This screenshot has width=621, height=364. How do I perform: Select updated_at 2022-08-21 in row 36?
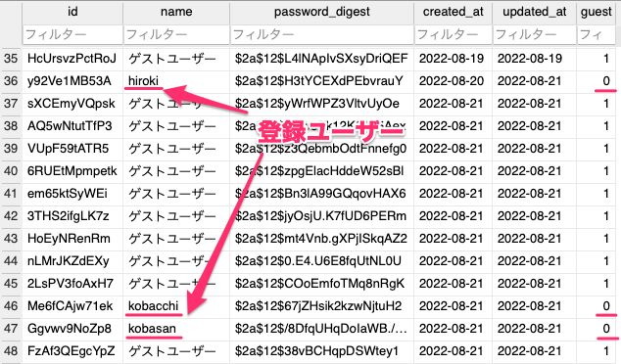pos(534,81)
